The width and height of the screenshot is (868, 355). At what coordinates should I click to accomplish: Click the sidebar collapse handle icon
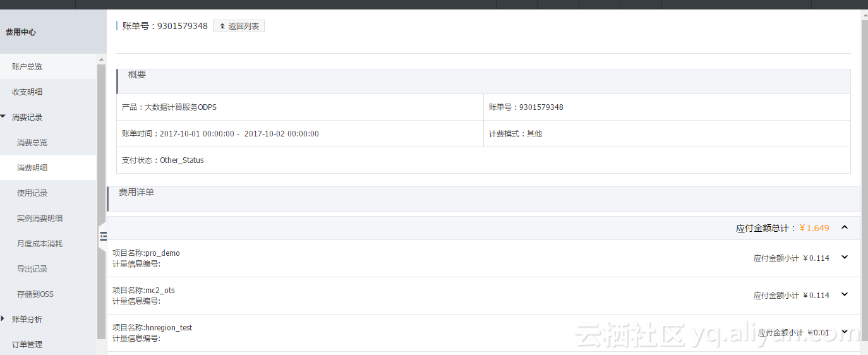click(102, 236)
